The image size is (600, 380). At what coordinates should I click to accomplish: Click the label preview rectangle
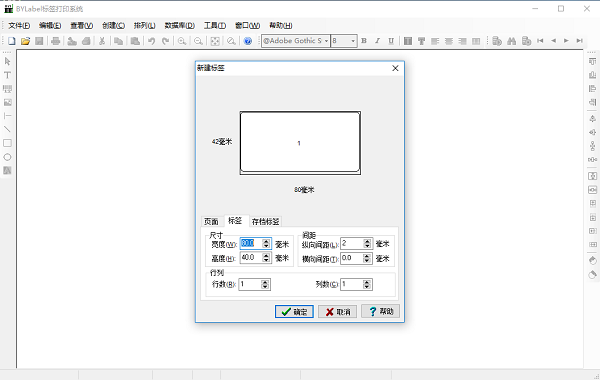click(x=300, y=143)
